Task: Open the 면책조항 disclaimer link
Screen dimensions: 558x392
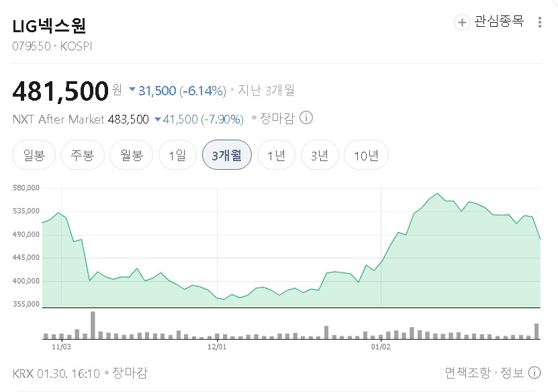Action: click(x=468, y=373)
